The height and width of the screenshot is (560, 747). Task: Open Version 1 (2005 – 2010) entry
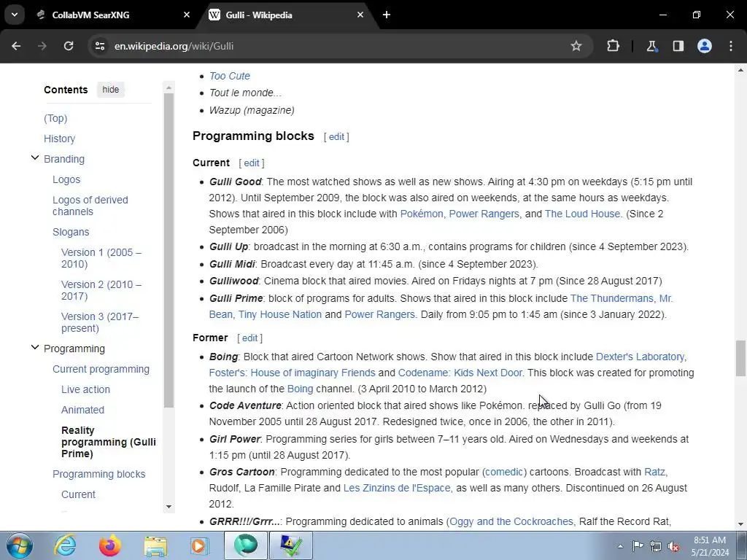coord(101,258)
